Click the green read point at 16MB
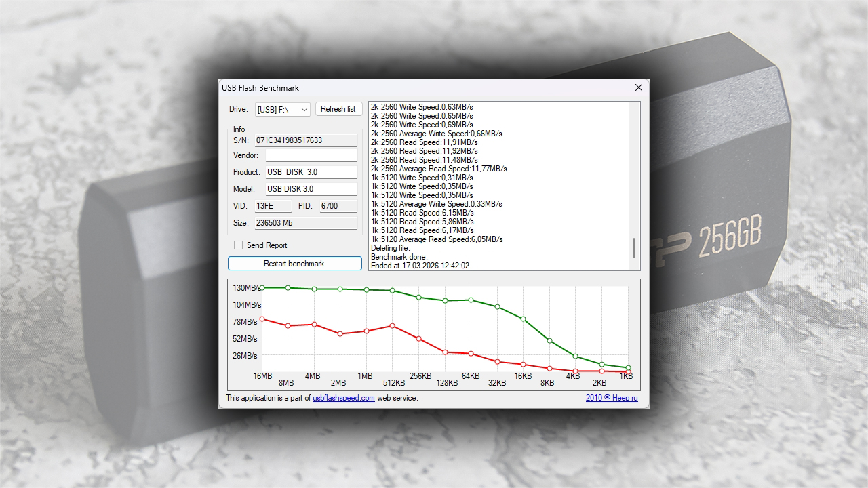 pos(262,288)
